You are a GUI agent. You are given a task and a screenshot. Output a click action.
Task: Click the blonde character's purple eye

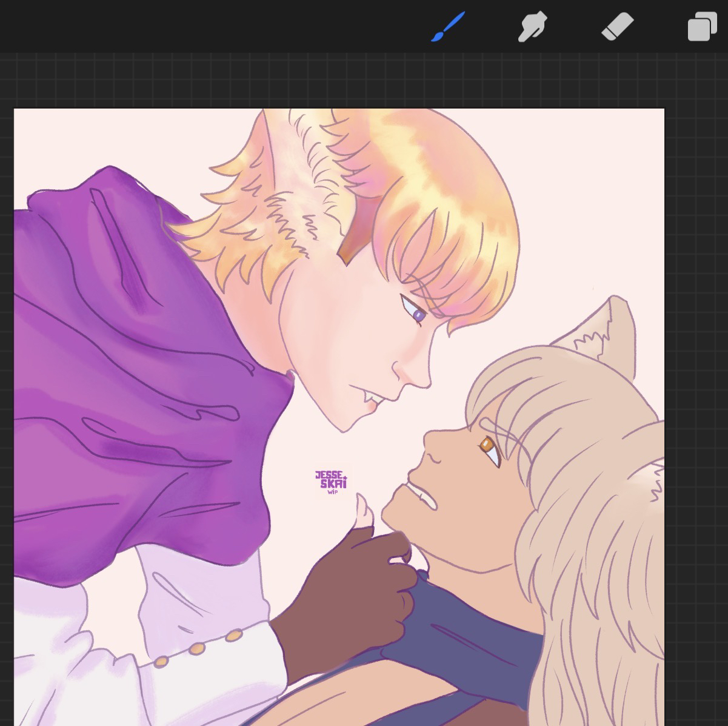417,314
